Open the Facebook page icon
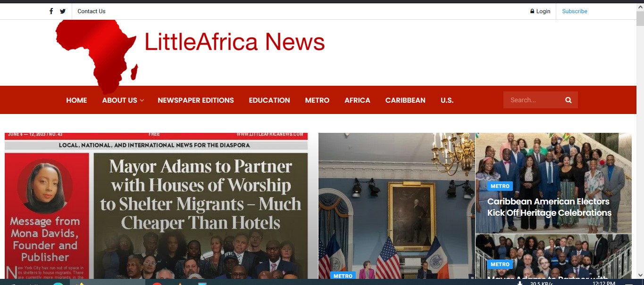The height and width of the screenshot is (285, 644). pyautogui.click(x=51, y=11)
